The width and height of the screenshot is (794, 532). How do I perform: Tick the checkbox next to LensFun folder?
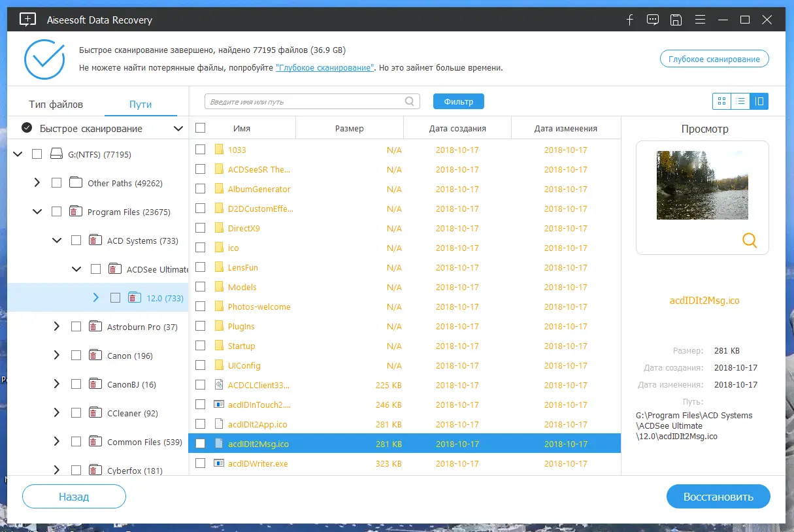(x=201, y=267)
